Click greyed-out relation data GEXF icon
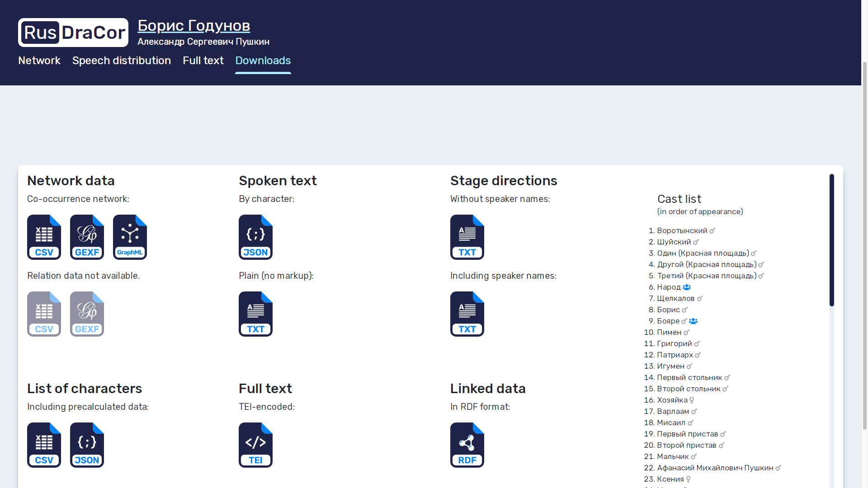This screenshot has width=868, height=488. (87, 314)
